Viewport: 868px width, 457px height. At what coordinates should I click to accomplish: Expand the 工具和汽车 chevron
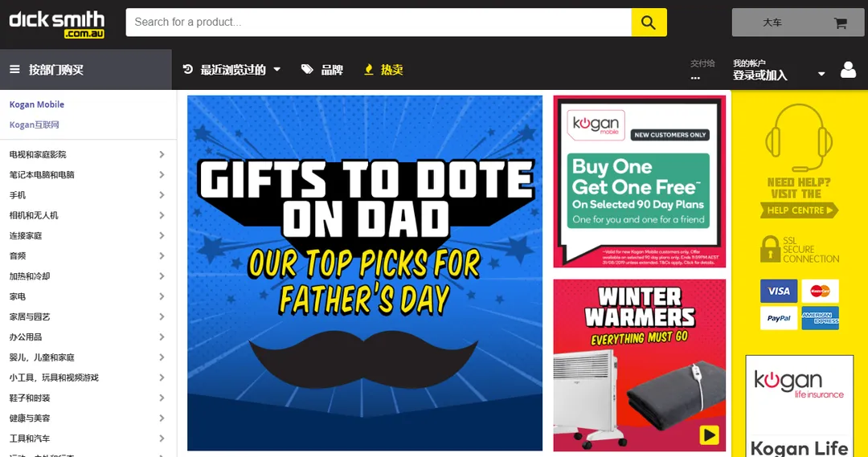162,439
